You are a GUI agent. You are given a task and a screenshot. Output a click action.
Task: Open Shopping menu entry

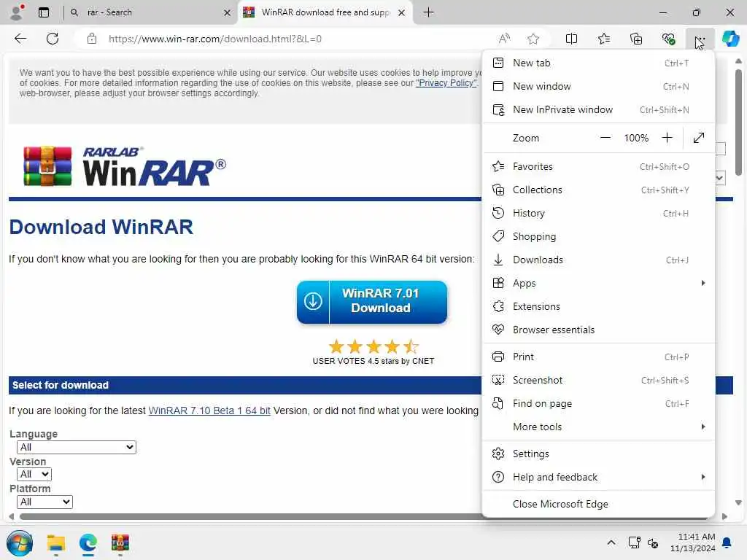coord(598,237)
